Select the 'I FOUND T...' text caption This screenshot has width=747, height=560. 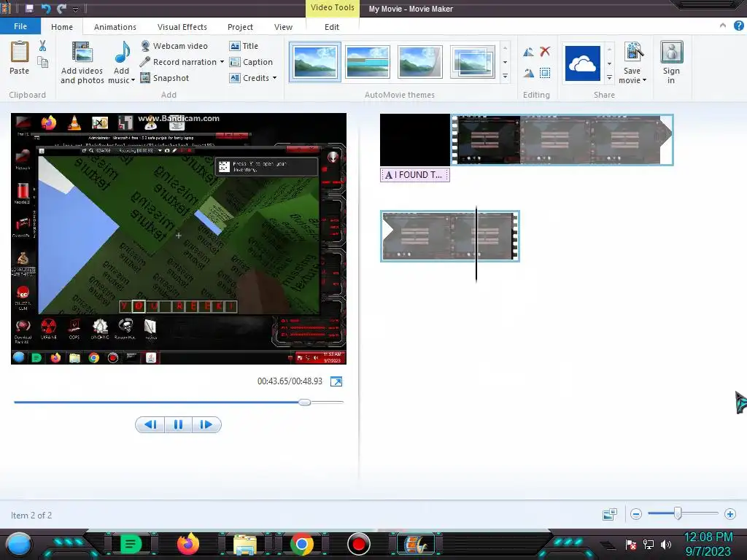[x=415, y=175]
